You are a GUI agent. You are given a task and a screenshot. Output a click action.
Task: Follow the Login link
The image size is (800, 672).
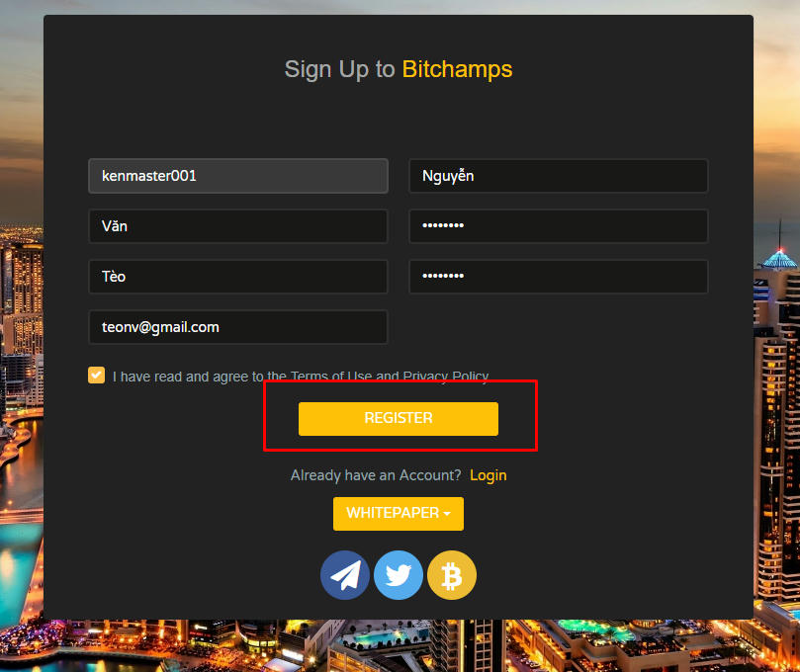489,475
